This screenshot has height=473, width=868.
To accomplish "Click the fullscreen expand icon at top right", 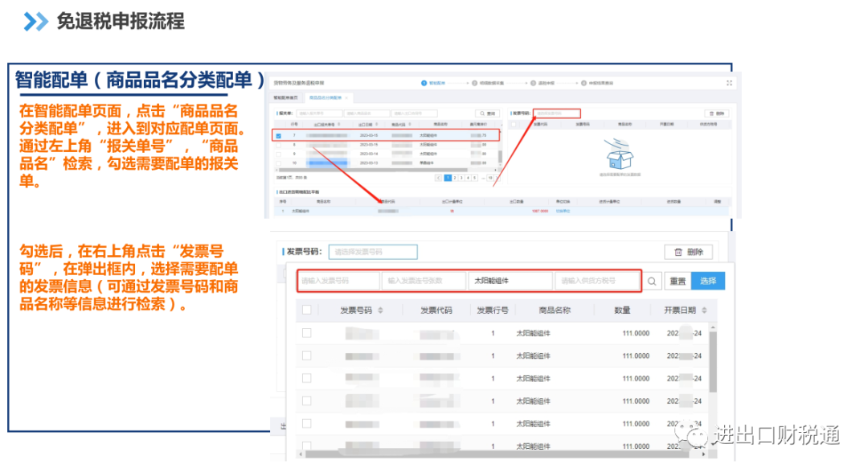I will (x=729, y=83).
